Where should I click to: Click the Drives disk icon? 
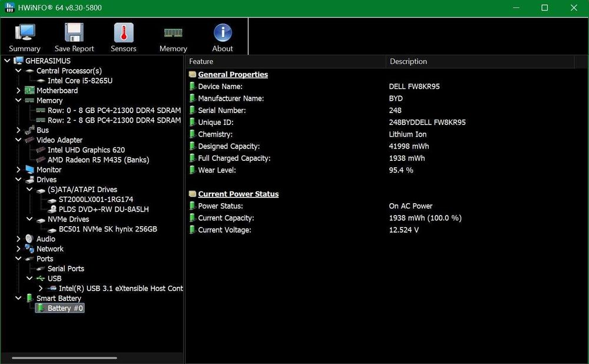tap(29, 180)
